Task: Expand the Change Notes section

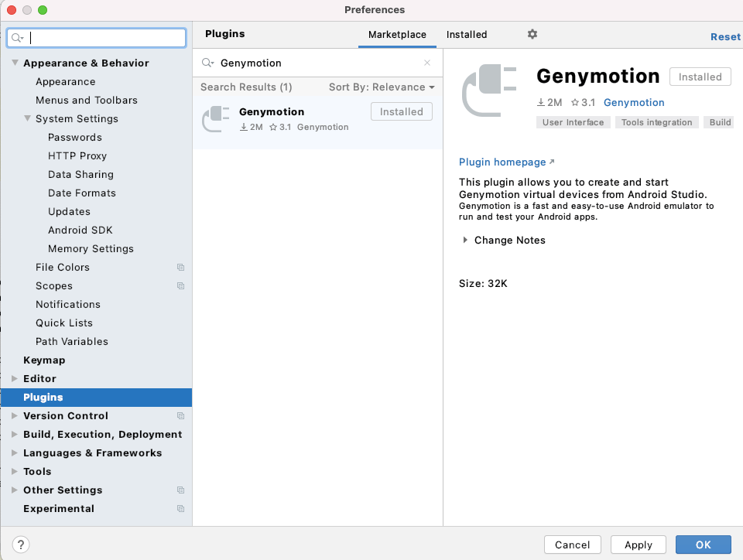Action: pyautogui.click(x=464, y=240)
